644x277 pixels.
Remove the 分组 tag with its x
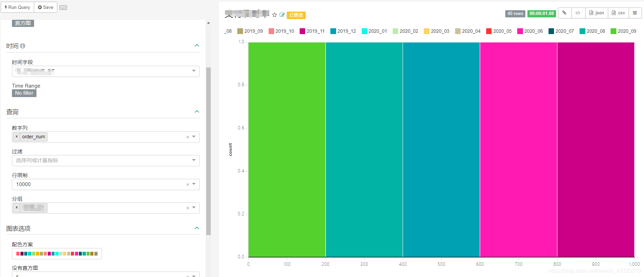tap(17, 207)
